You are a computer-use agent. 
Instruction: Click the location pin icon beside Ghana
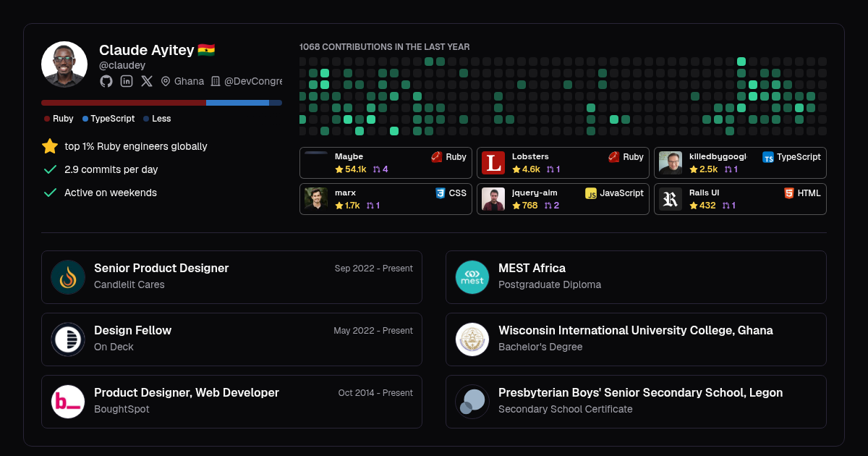tap(166, 81)
